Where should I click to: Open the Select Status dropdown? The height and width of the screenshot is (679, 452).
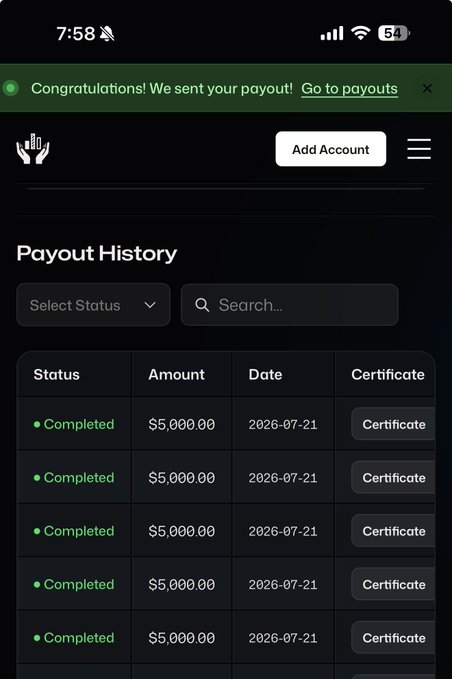pyautogui.click(x=94, y=305)
